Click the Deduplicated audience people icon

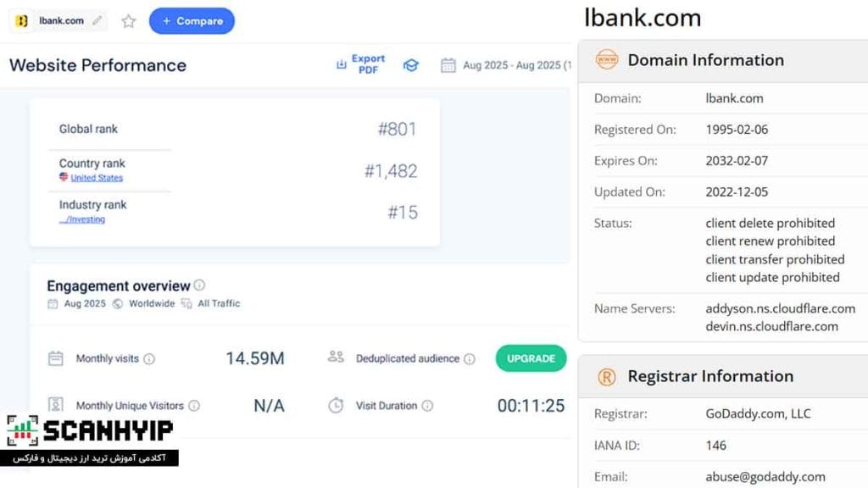click(336, 357)
